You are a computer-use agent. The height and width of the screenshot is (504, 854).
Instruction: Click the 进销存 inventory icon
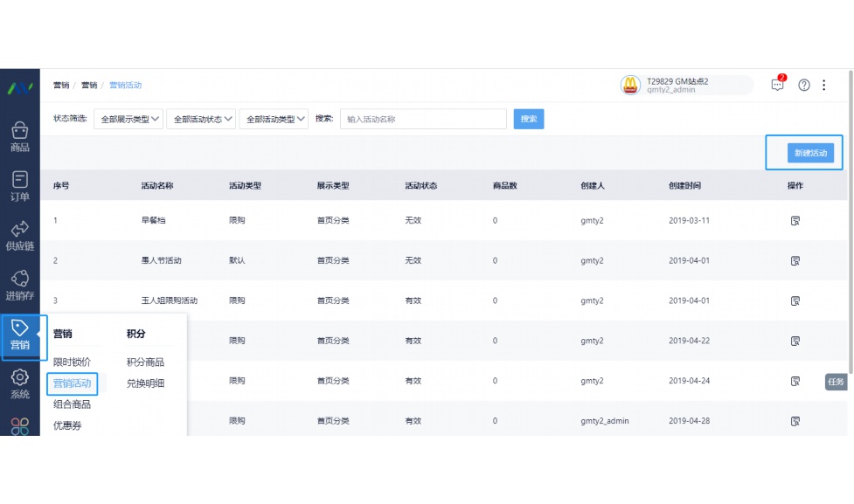pyautogui.click(x=22, y=282)
